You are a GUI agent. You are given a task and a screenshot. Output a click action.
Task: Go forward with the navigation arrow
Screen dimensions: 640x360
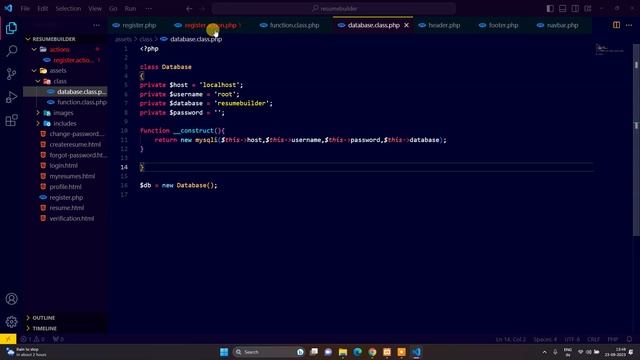coord(202,8)
